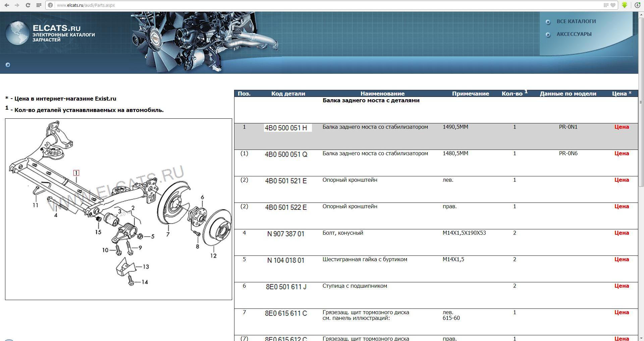644x341 pixels.
Task: Open the Speed Dial grid icon
Action: click(39, 5)
